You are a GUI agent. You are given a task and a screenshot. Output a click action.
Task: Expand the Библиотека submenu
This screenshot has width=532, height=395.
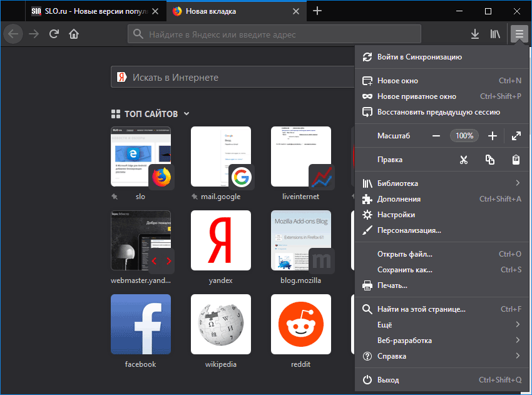click(442, 183)
